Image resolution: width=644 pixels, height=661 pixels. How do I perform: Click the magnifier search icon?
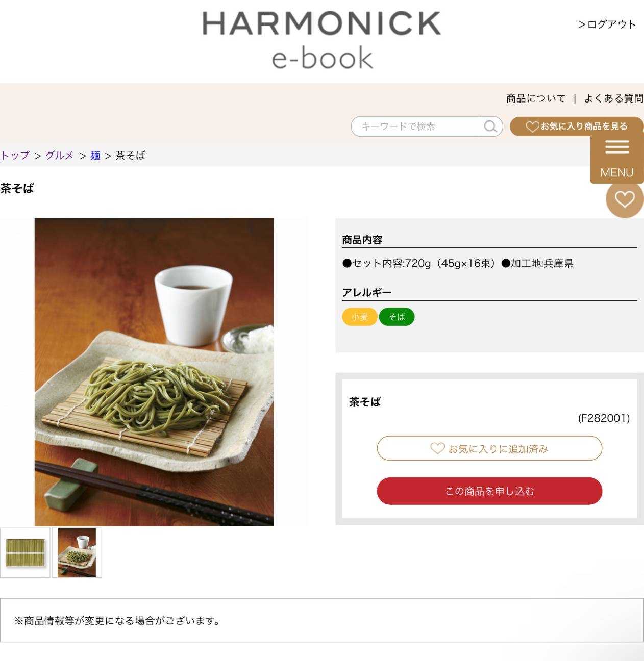(490, 126)
